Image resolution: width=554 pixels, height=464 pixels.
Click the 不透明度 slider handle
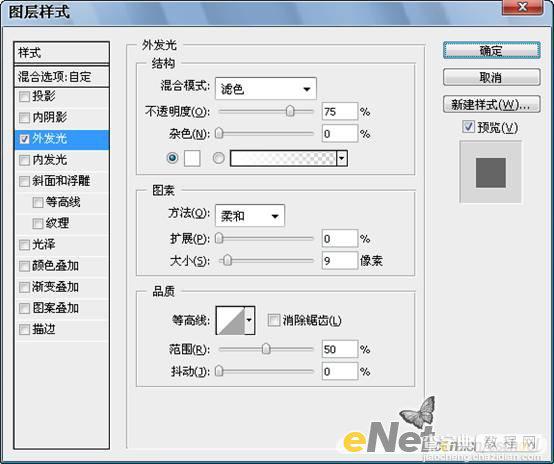[x=290, y=111]
